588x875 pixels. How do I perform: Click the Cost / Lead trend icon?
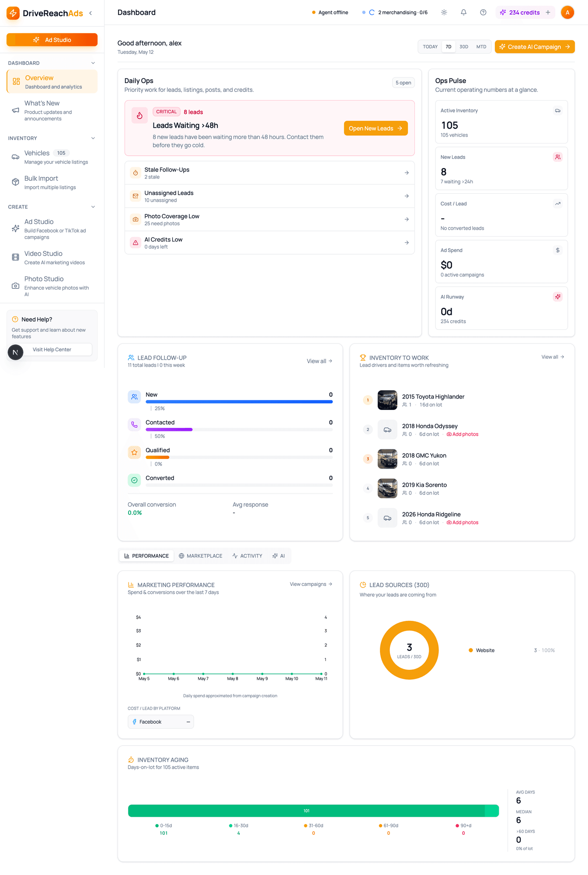pyautogui.click(x=557, y=203)
